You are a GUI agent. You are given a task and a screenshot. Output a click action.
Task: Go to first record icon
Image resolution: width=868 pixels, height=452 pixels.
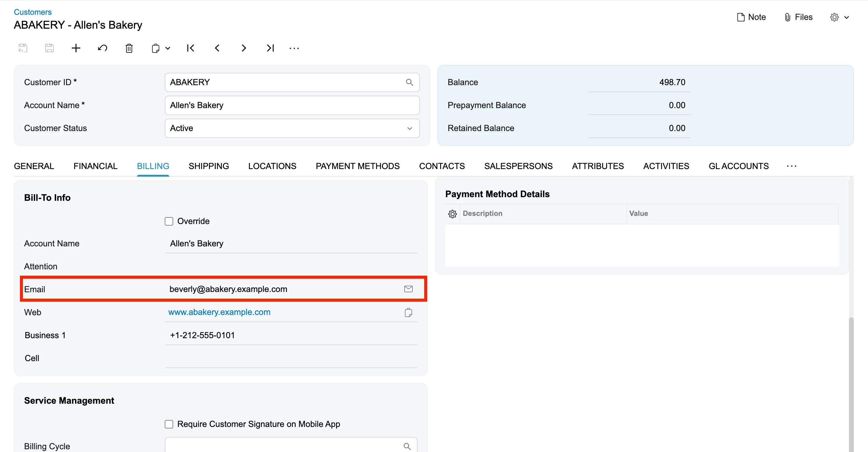coord(190,48)
